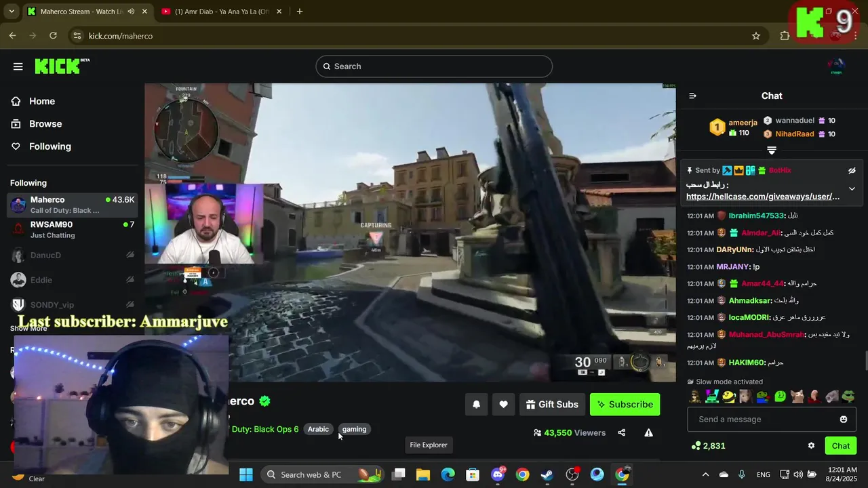Click the Arabic tag
This screenshot has height=488, width=868.
pyautogui.click(x=318, y=429)
